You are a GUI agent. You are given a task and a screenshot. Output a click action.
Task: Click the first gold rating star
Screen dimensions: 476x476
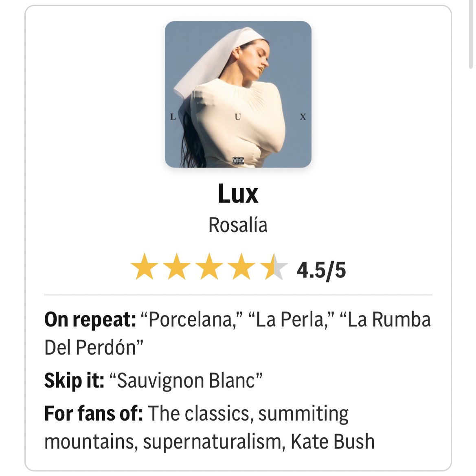tap(144, 267)
